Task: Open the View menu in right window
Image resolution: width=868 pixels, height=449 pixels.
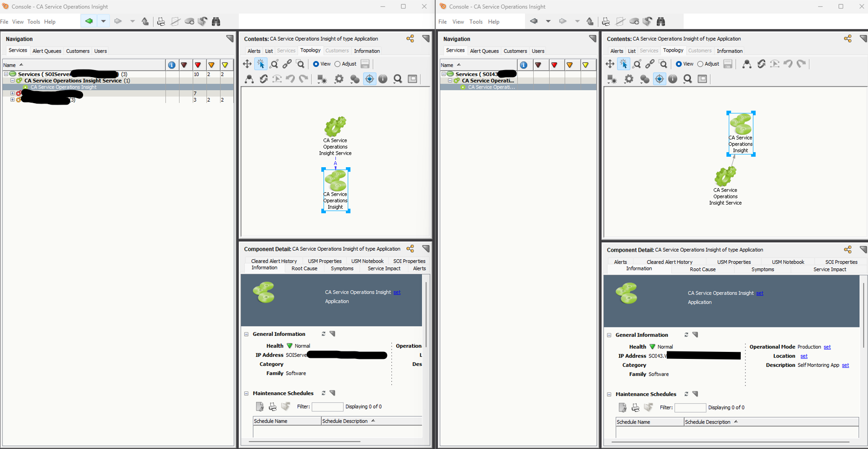Action: click(x=458, y=22)
